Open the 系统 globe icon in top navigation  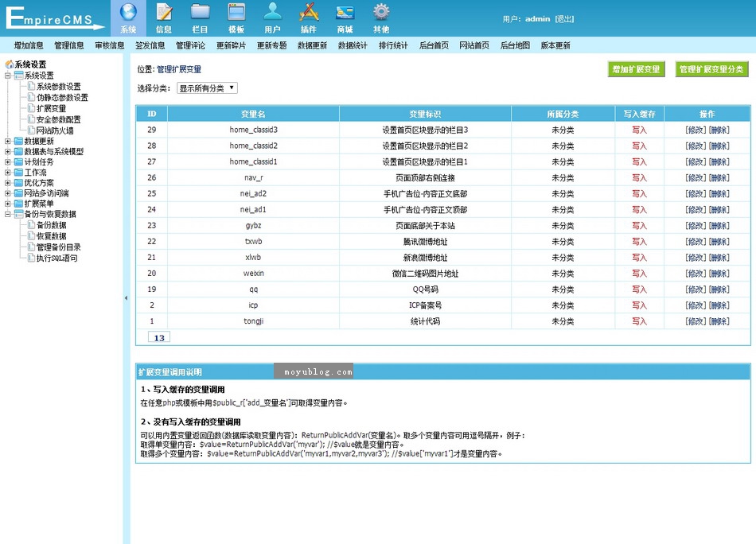[x=128, y=13]
